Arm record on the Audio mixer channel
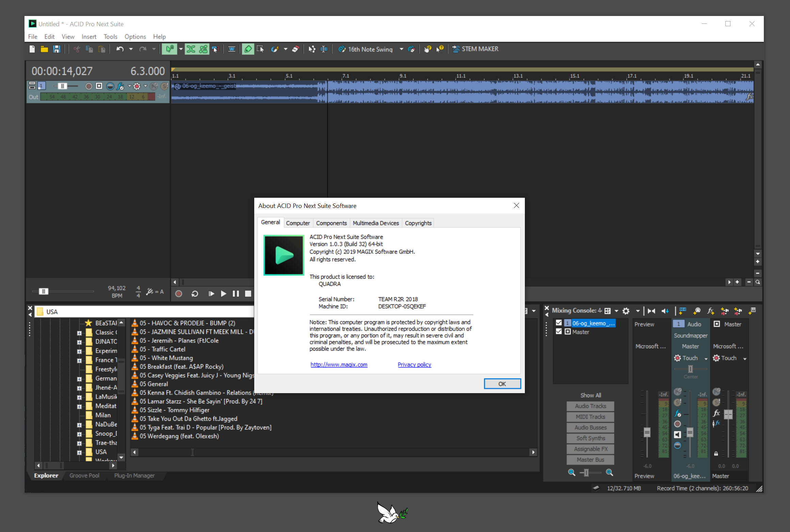This screenshot has width=790, height=532. (x=678, y=424)
